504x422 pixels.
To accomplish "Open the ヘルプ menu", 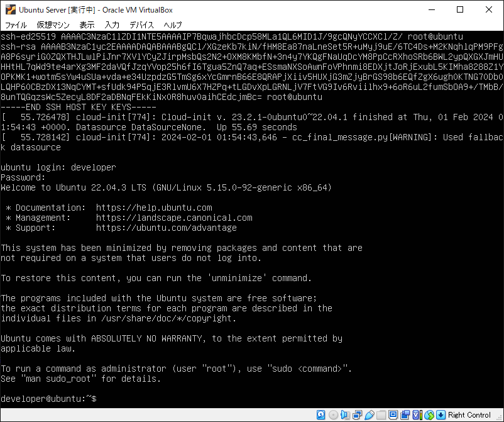I will 173,25.
